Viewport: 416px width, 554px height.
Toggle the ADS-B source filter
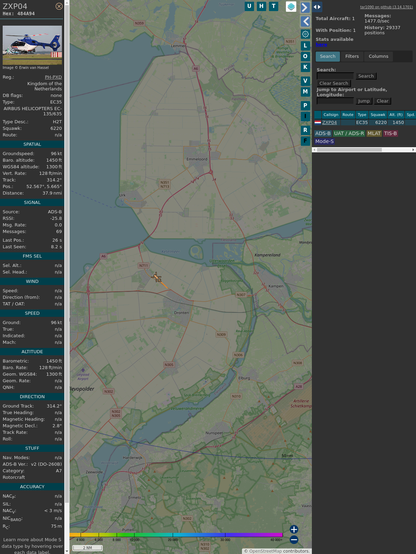[323, 133]
